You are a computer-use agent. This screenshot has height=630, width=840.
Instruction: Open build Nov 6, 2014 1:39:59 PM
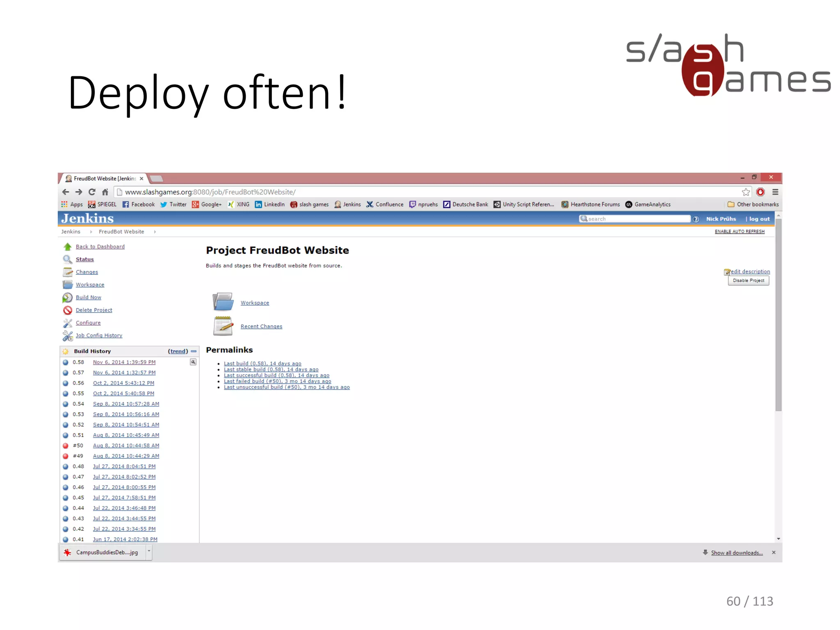click(124, 362)
